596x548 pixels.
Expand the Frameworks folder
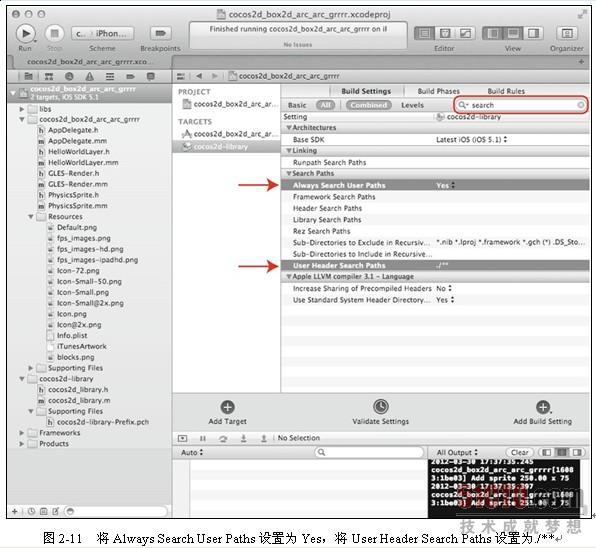coord(22,433)
